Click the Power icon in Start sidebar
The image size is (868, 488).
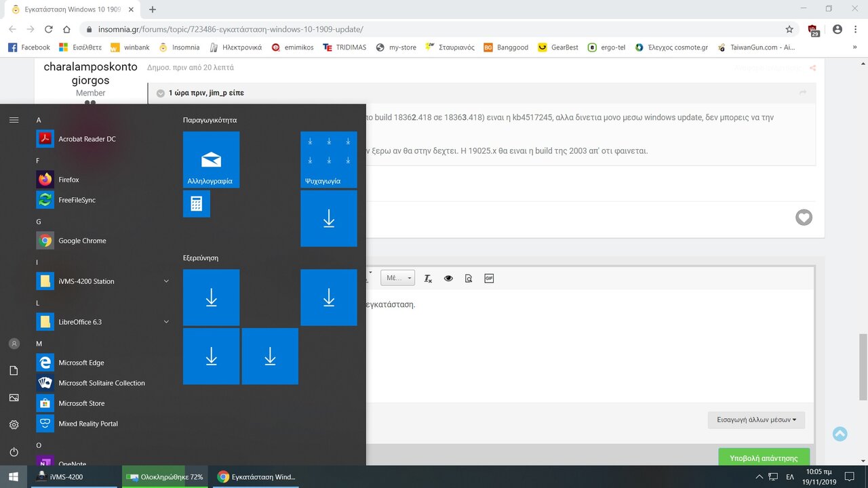[14, 451]
